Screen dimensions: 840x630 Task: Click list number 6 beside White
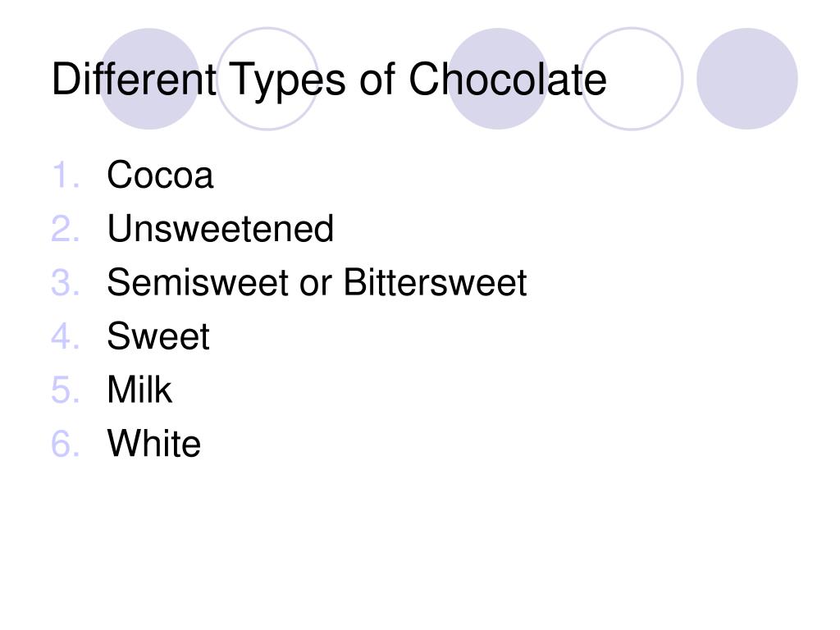tap(66, 443)
